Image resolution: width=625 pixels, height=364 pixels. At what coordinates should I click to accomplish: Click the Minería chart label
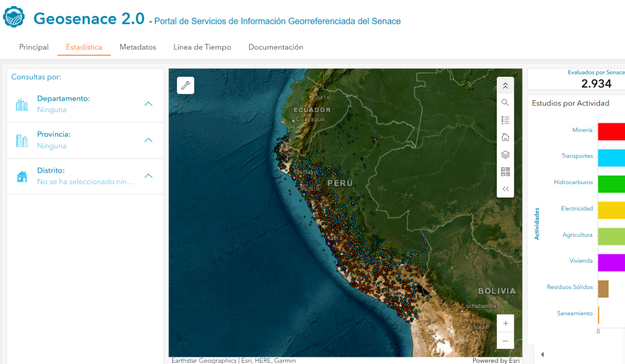pos(582,130)
